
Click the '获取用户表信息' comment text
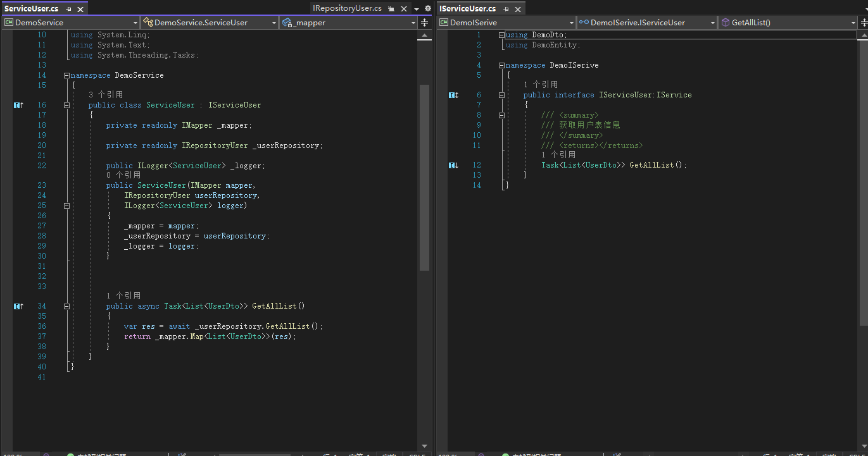[x=589, y=125]
